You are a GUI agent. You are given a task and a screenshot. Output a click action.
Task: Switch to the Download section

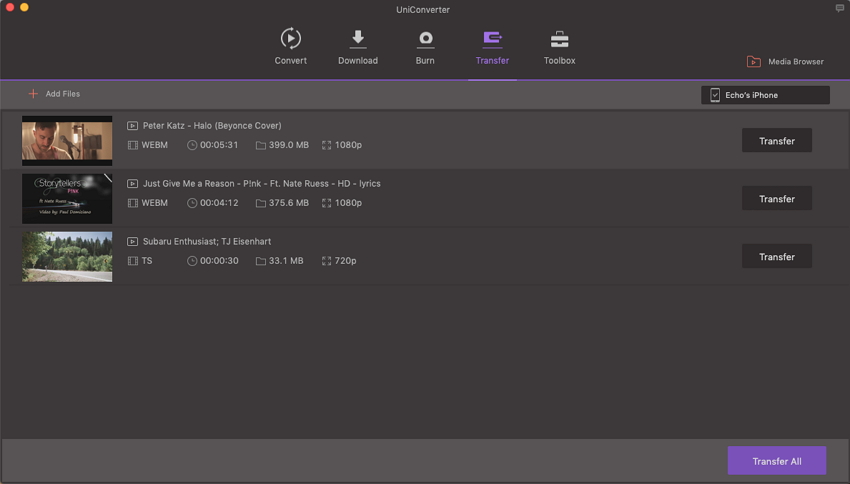click(x=357, y=40)
